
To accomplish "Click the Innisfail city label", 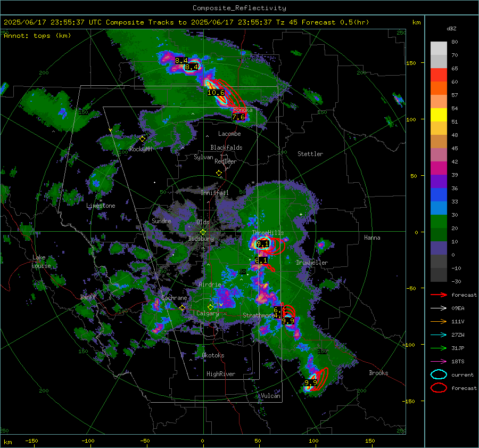I will click(215, 193).
